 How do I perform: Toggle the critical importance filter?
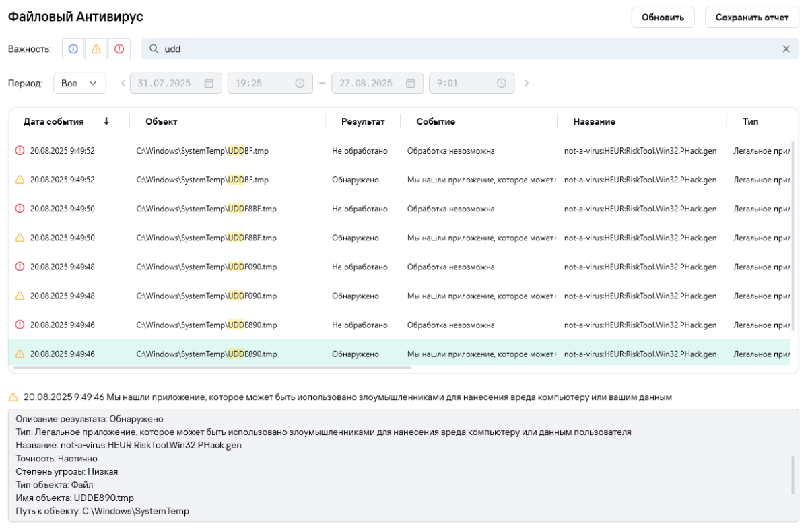click(x=119, y=49)
